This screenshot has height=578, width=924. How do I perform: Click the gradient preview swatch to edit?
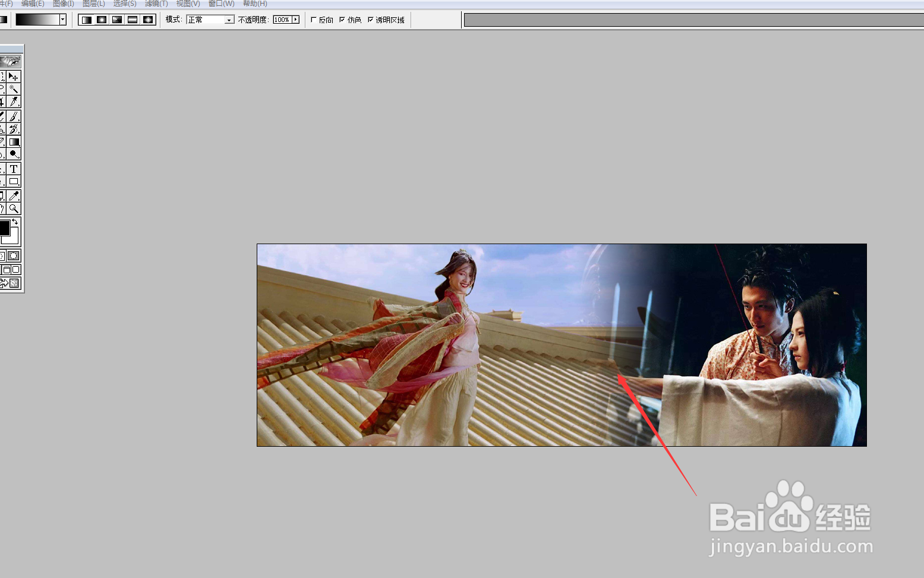[x=37, y=20]
